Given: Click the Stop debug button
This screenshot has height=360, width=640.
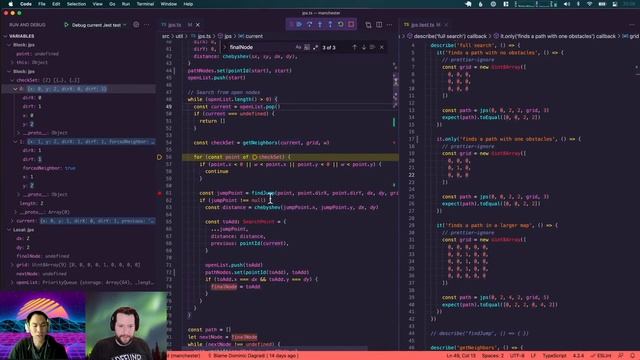Looking at the screenshot, I should pyautogui.click(x=351, y=24).
